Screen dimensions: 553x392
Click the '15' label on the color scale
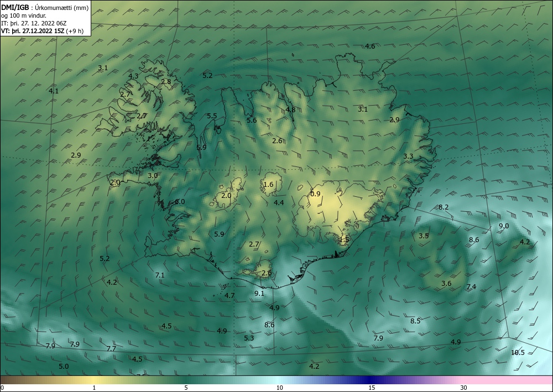coord(372,388)
